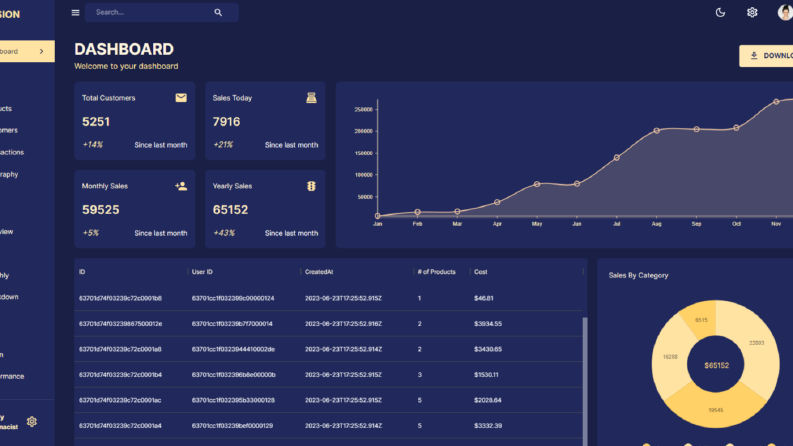Click cost value $2028.64

click(488, 400)
